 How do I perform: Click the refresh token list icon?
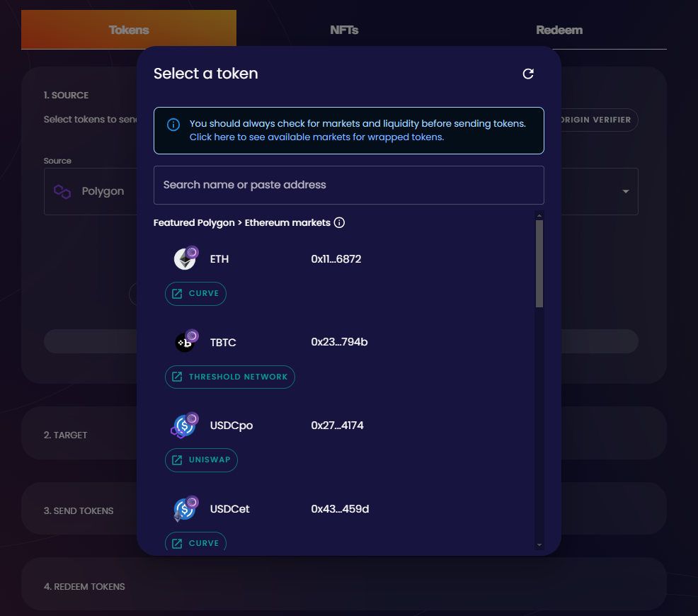click(x=528, y=74)
